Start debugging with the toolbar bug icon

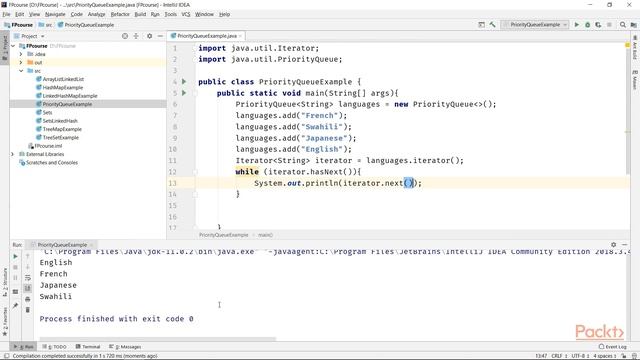[x=588, y=25]
